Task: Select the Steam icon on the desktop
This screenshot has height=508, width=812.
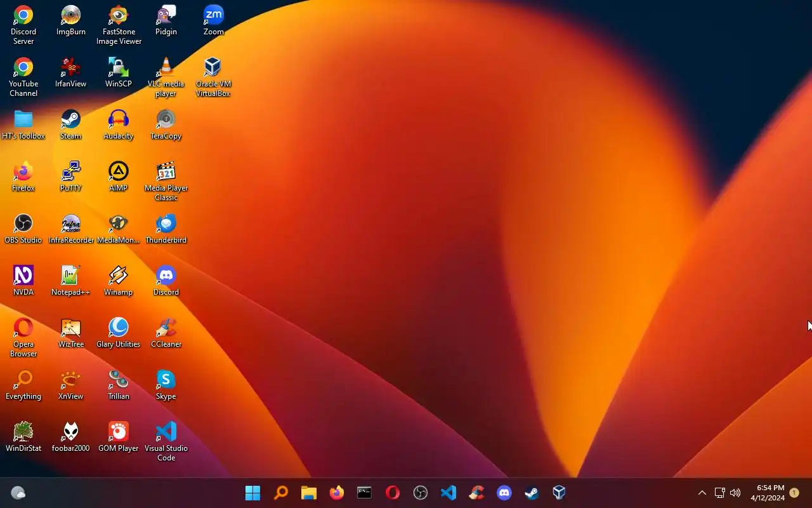Action: coord(71,125)
